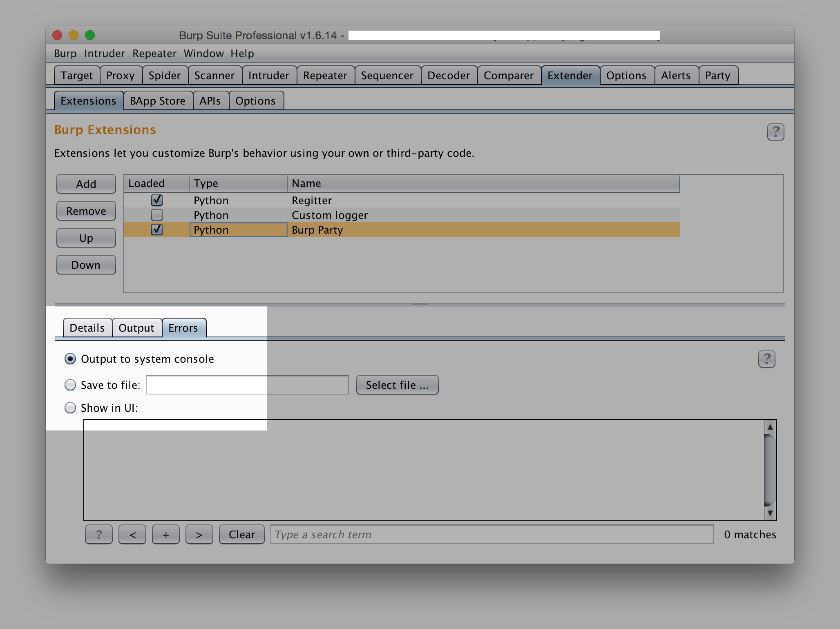Uncheck the Regitter extension loaded checkbox

click(x=157, y=200)
